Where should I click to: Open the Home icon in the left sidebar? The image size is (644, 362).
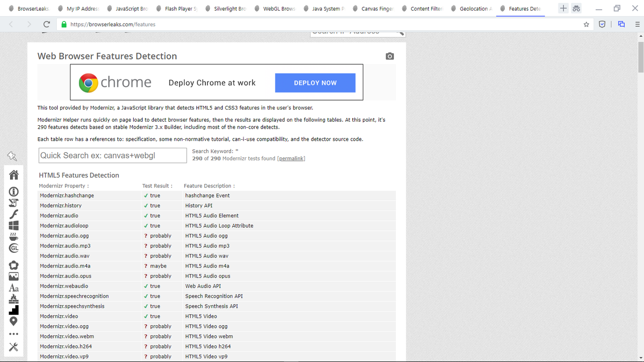14,174
